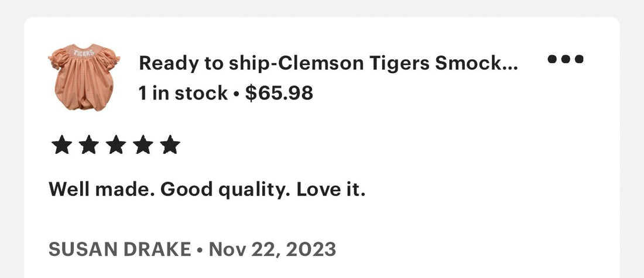Click the TIGERS lettering on the romper image
The image size is (644, 278).
84,53
